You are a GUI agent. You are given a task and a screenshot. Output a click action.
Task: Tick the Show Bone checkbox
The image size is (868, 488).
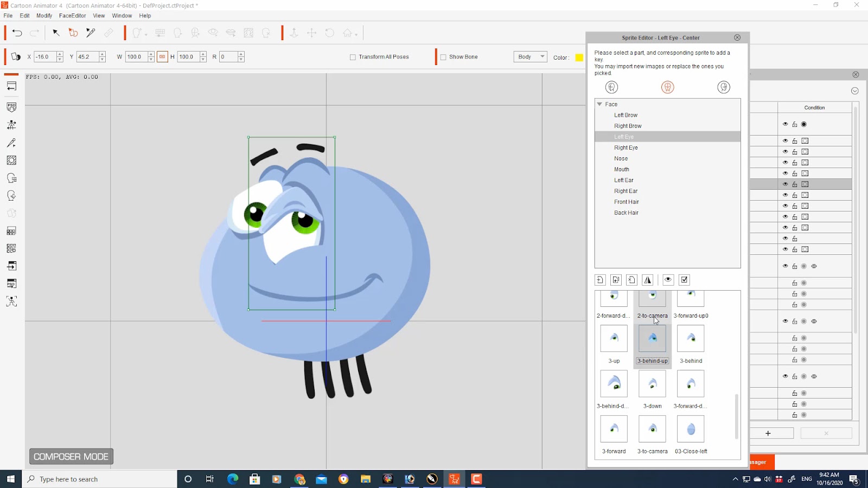[x=443, y=57]
